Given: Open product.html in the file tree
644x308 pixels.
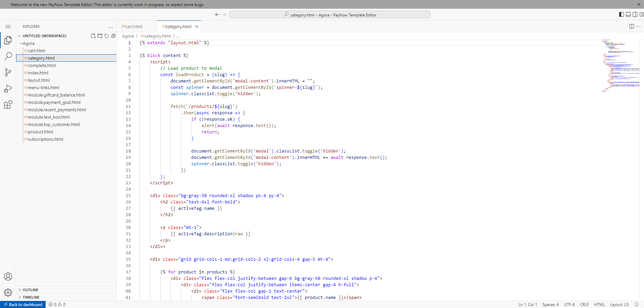Looking at the screenshot, I should pyautogui.click(x=41, y=132).
